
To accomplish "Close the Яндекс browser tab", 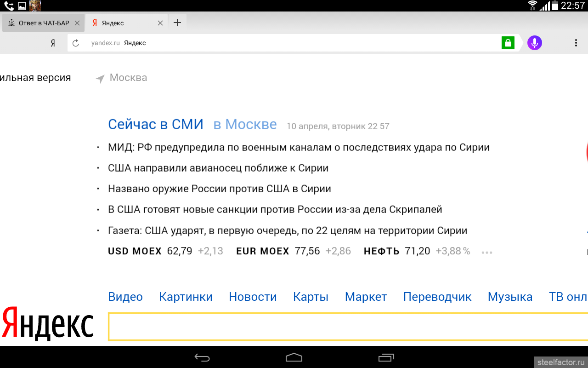I will point(160,23).
